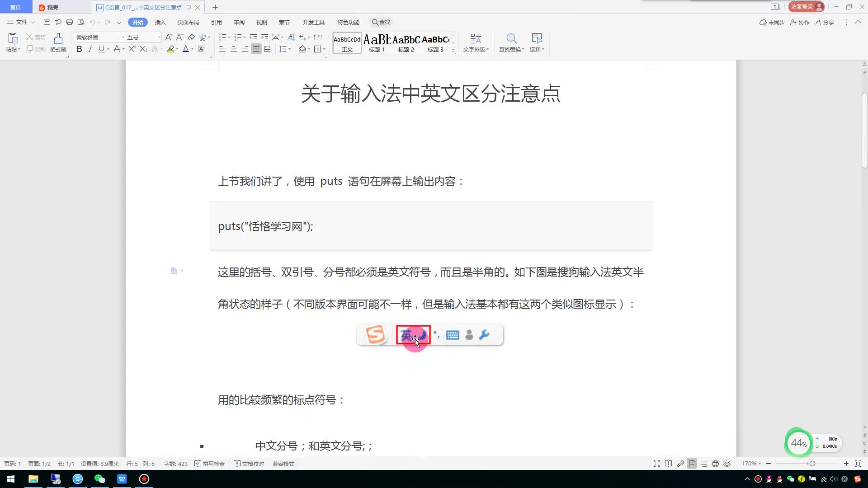Select the 标题 1 style
Image resolution: width=868 pixels, height=488 pixels.
coord(376,43)
